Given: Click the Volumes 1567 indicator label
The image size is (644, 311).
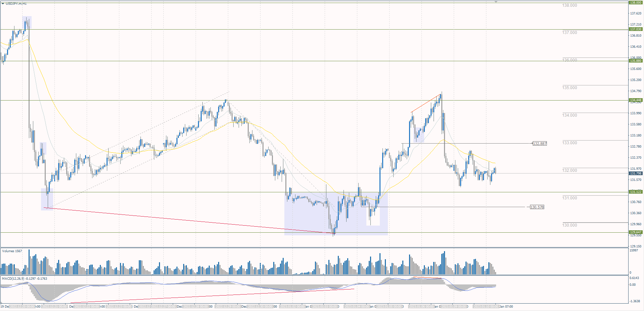Looking at the screenshot, I should pyautogui.click(x=12, y=251).
